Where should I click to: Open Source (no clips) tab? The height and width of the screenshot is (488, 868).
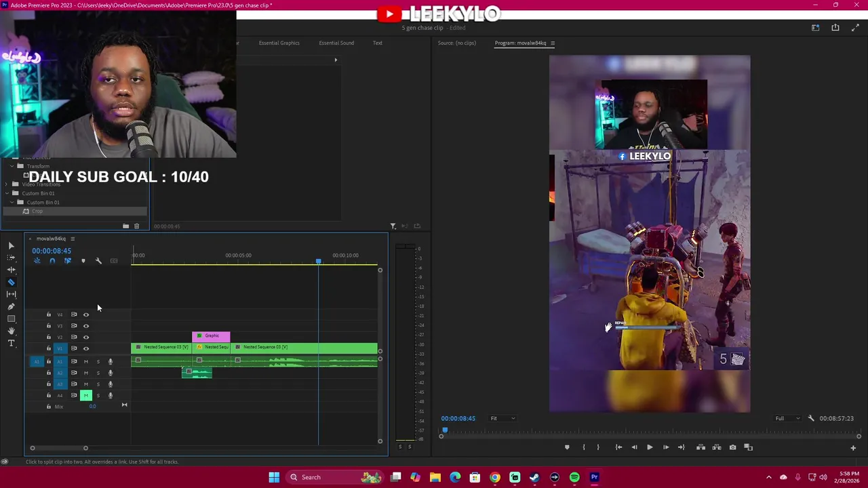click(x=457, y=43)
